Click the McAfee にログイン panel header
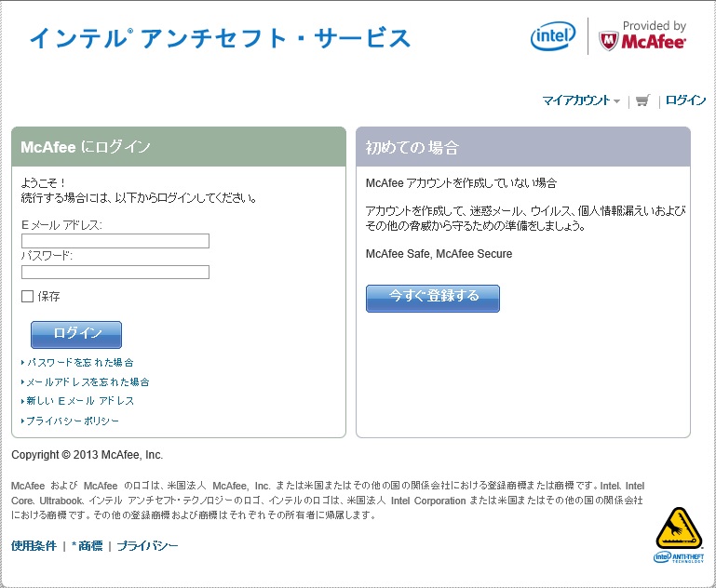This screenshot has height=588, width=716. 179,147
